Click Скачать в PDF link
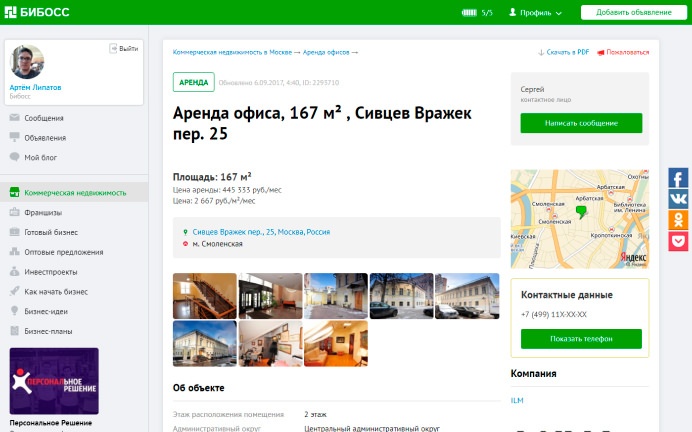 564,52
